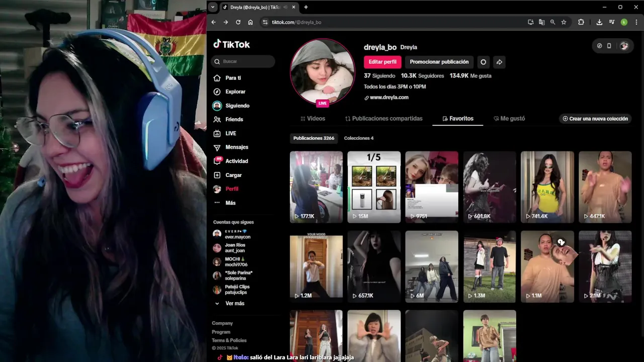Click the dreyla_bo profile picture
The height and width of the screenshot is (362, 644).
click(323, 71)
